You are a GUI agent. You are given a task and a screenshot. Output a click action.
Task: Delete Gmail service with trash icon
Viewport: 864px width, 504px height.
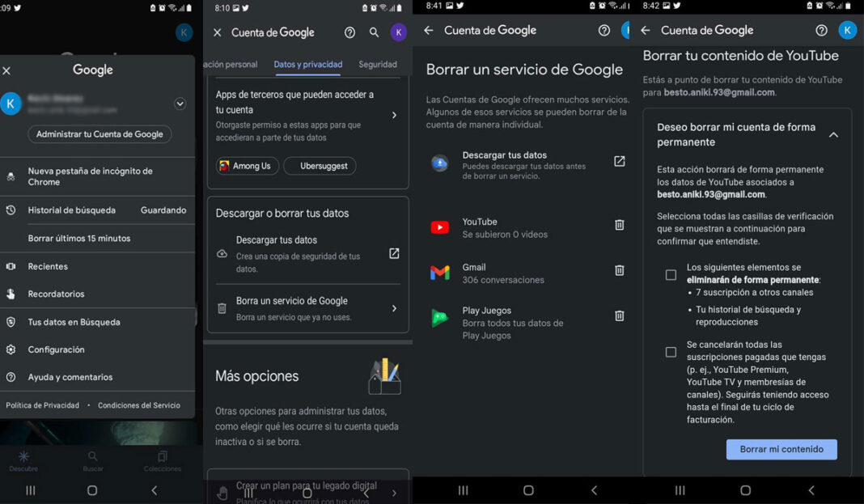pos(620,270)
